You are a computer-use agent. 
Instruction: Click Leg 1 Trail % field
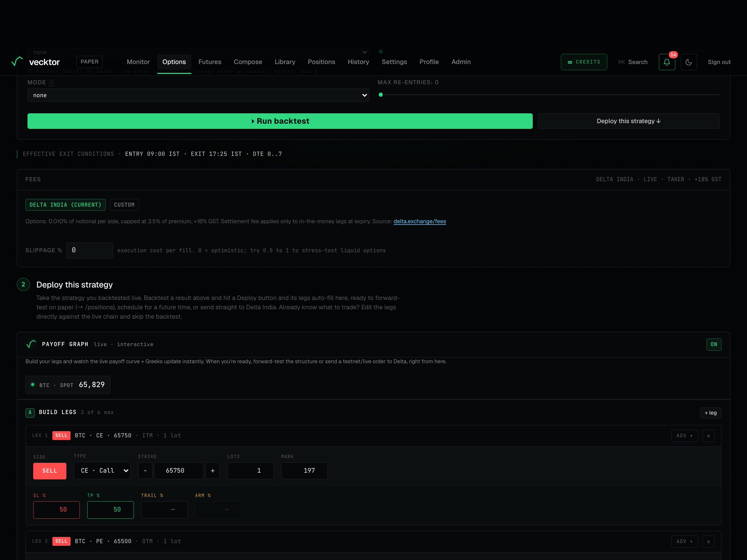click(x=164, y=510)
